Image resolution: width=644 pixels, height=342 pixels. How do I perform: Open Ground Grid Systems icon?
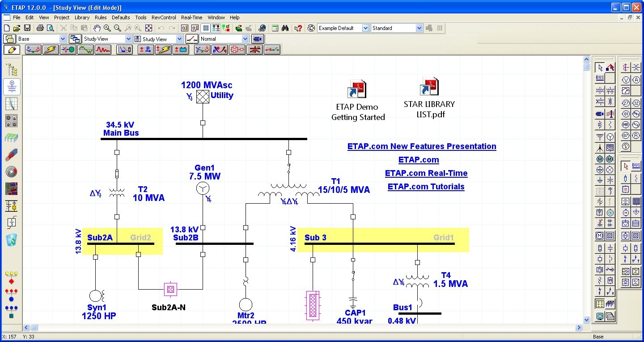click(x=12, y=137)
